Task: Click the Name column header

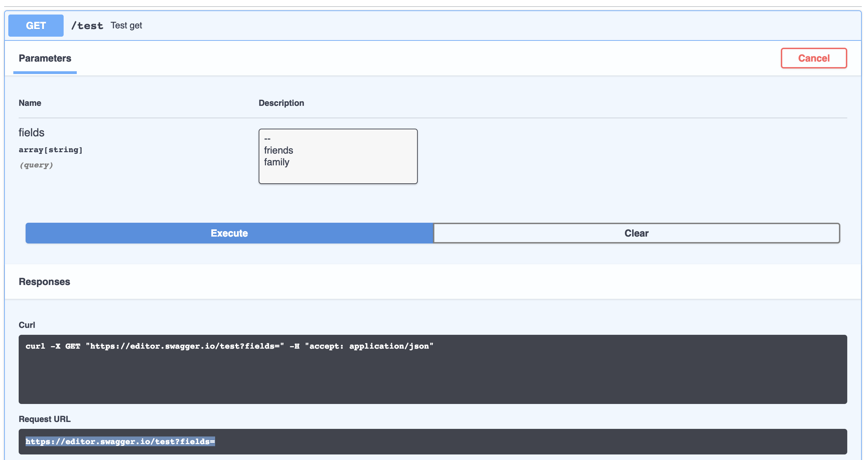Action: click(x=30, y=103)
